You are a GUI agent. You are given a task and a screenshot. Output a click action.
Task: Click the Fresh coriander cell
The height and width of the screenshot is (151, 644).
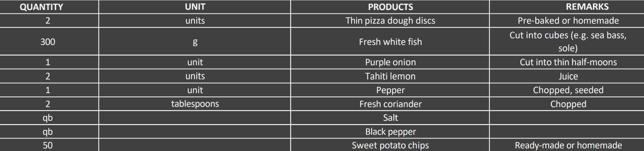[390, 104]
